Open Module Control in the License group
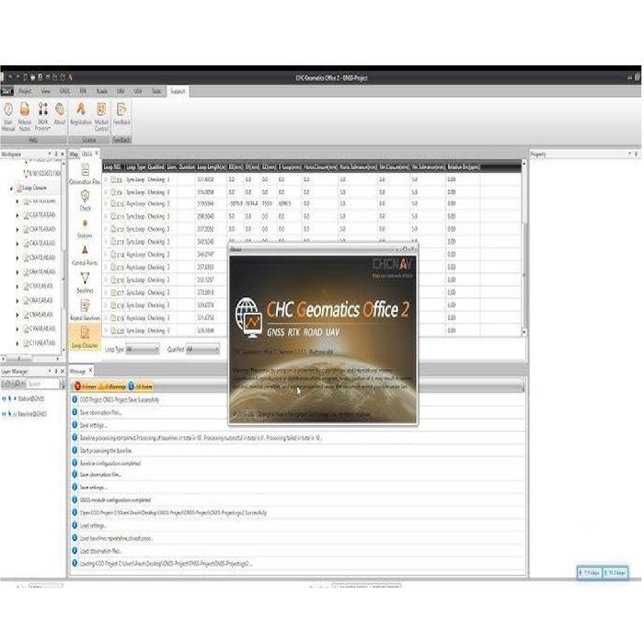Screen dimensions: 644x644 [x=101, y=117]
